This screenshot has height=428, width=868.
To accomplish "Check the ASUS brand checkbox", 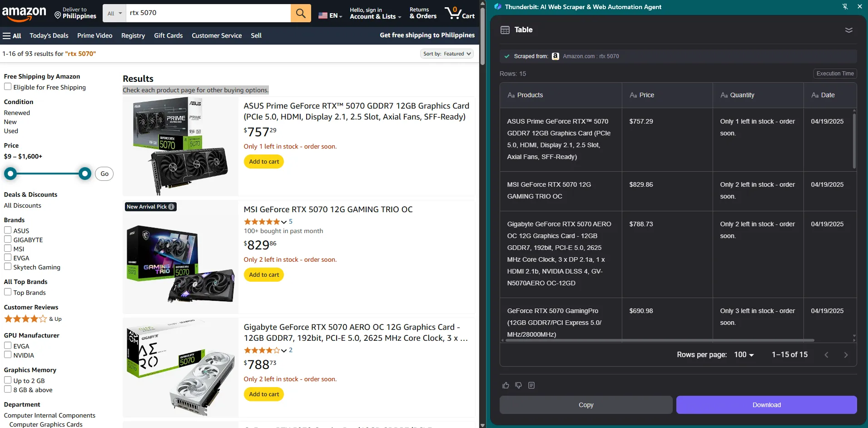I will click(x=8, y=230).
